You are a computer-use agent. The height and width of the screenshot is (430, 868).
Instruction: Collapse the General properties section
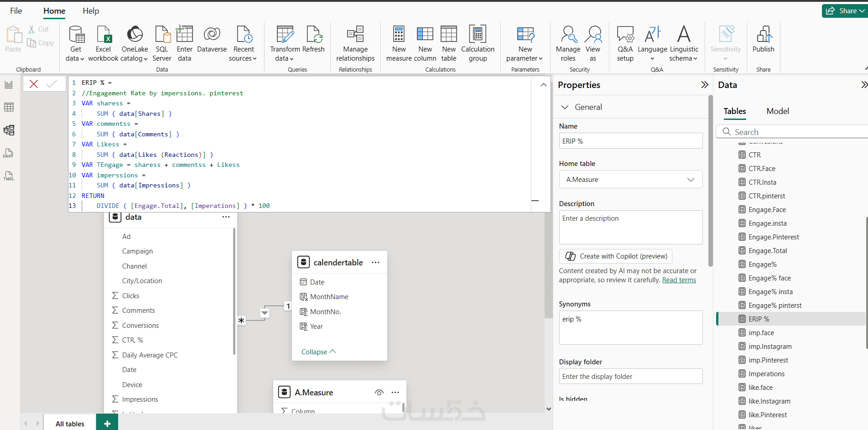[x=565, y=107]
